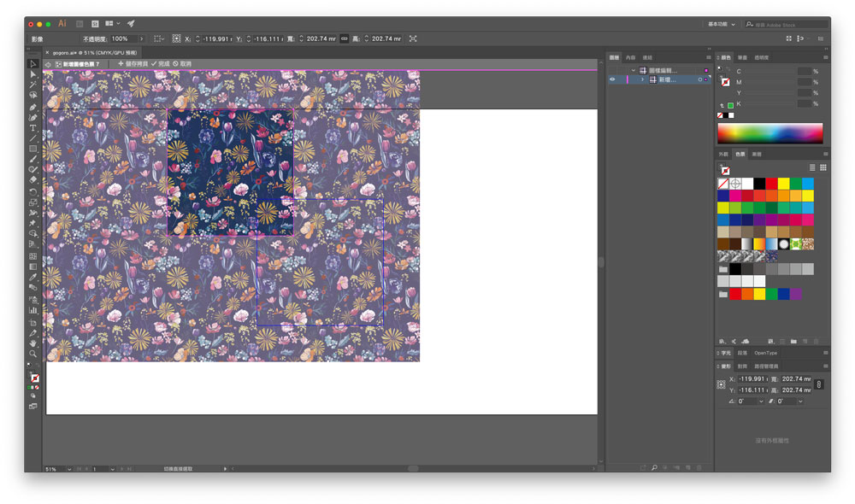The image size is (855, 504).
Task: Select the Pen tool
Action: [33, 107]
